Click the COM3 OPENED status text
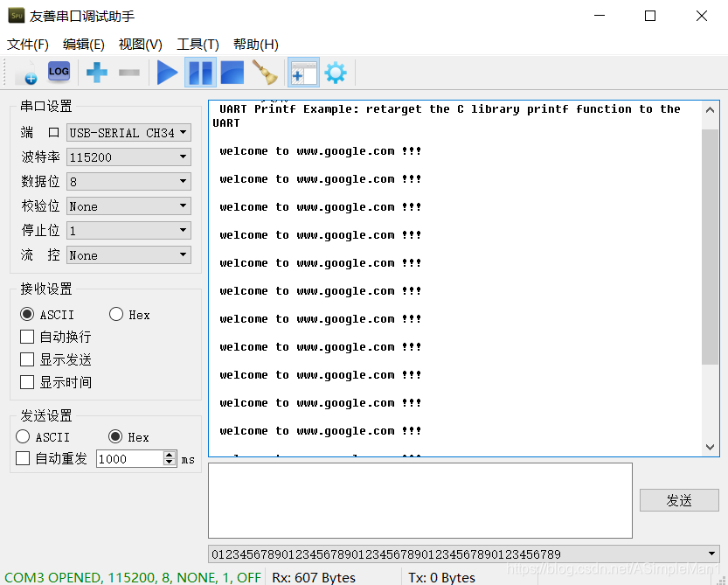 133,577
